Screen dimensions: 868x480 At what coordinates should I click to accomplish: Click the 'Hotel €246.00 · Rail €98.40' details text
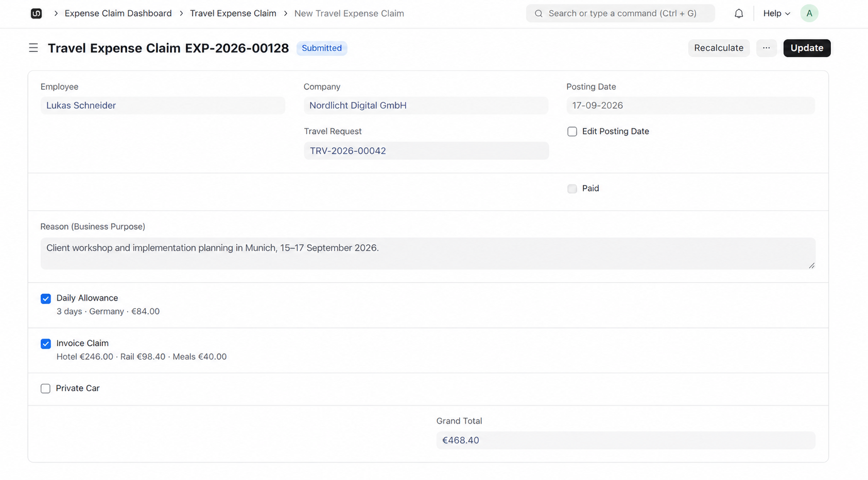142,357
